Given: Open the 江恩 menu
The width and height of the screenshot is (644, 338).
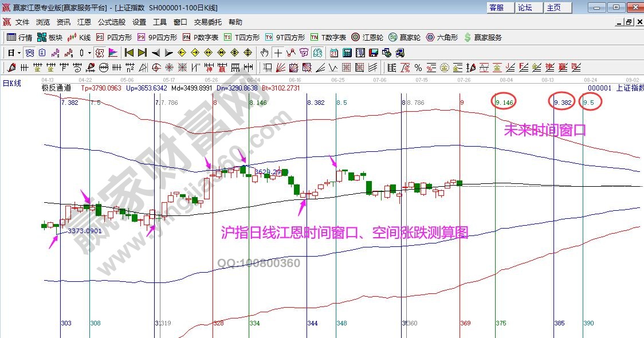Looking at the screenshot, I should point(84,22).
